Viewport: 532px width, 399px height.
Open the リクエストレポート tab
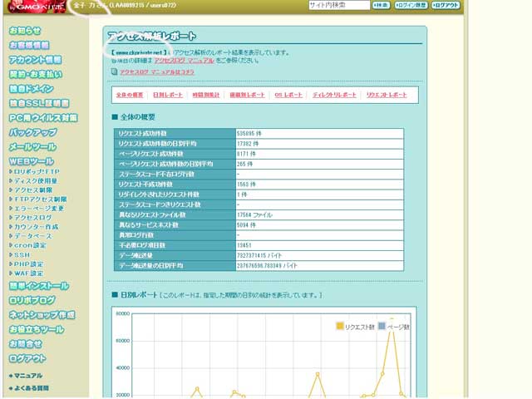387,96
